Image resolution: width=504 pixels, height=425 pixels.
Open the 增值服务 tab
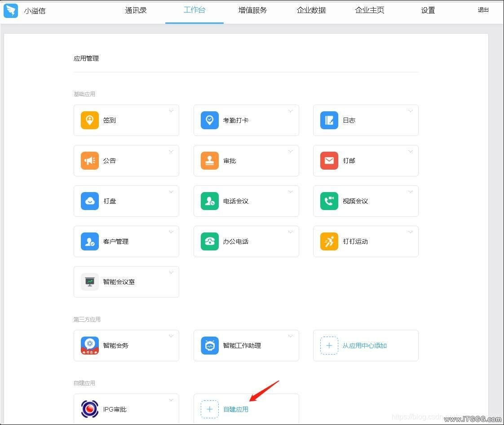[x=252, y=10]
